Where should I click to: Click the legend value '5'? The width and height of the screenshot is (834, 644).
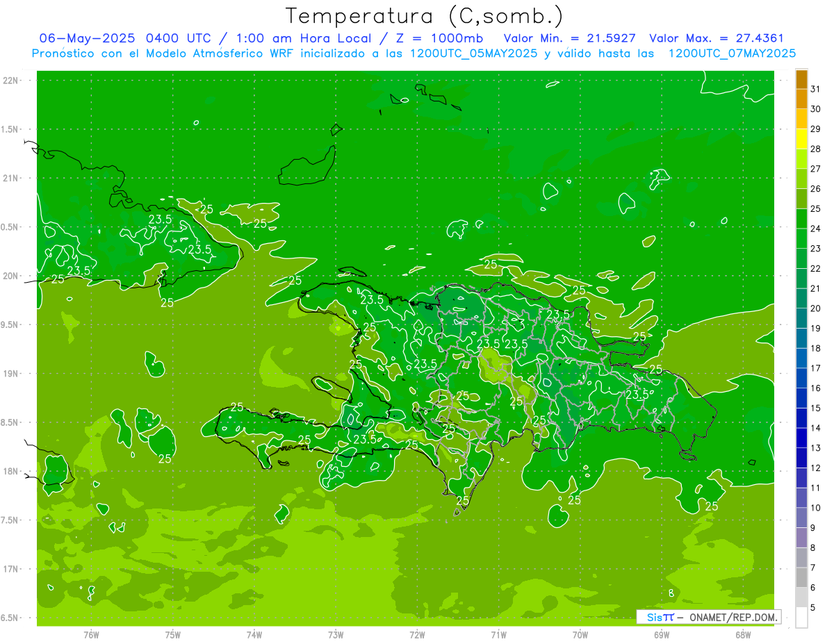pos(813,607)
